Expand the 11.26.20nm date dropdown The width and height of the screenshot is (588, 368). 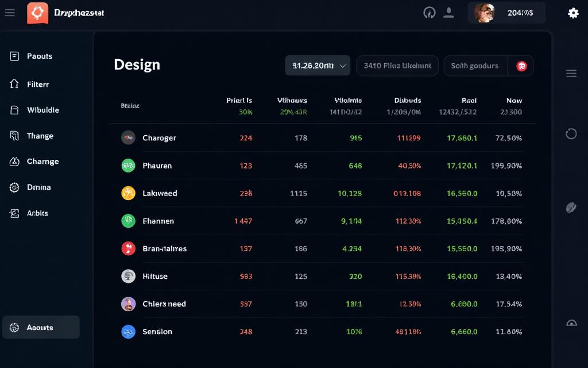click(318, 66)
